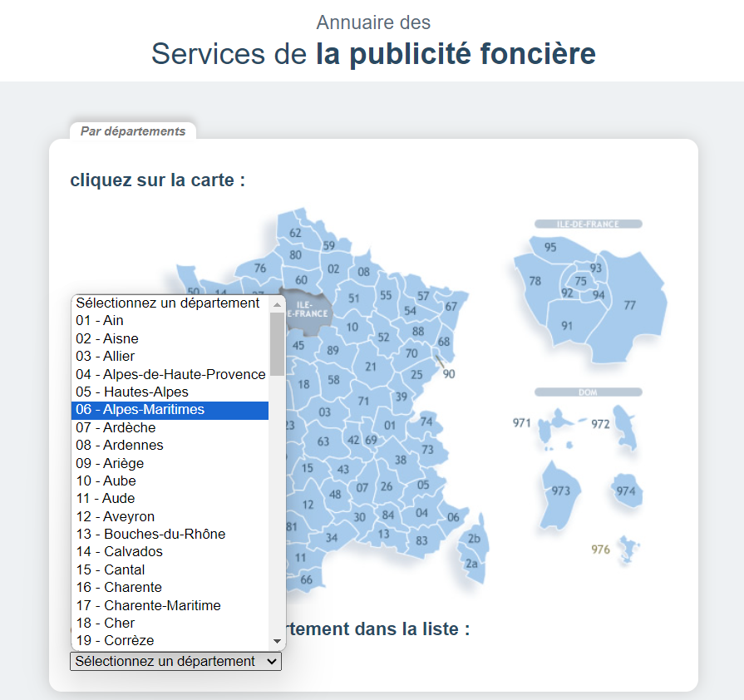The width and height of the screenshot is (744, 700).
Task: Select '02 - Aisne' option
Action: point(170,338)
